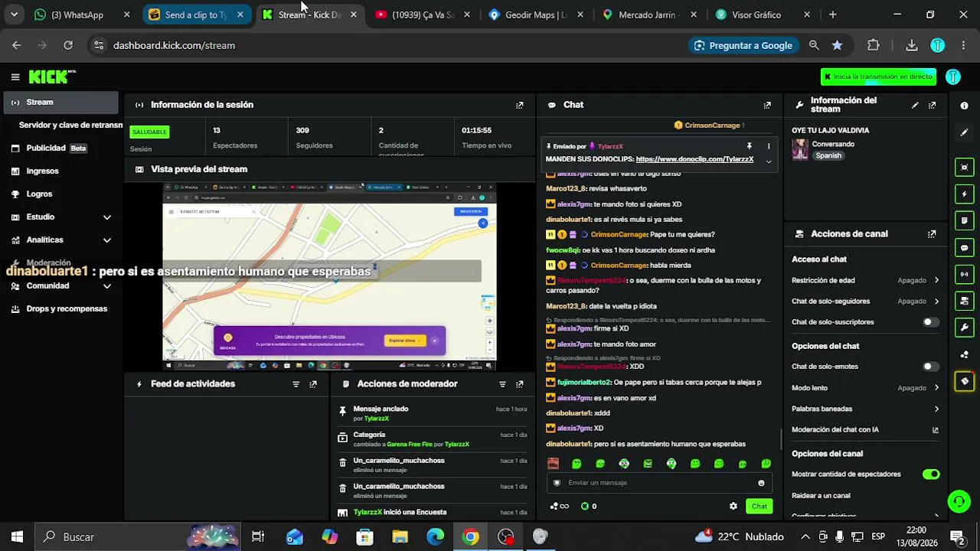Screen dimensions: 980x551
Task: Pop out the Acciones de canal panel
Action: coord(932,234)
